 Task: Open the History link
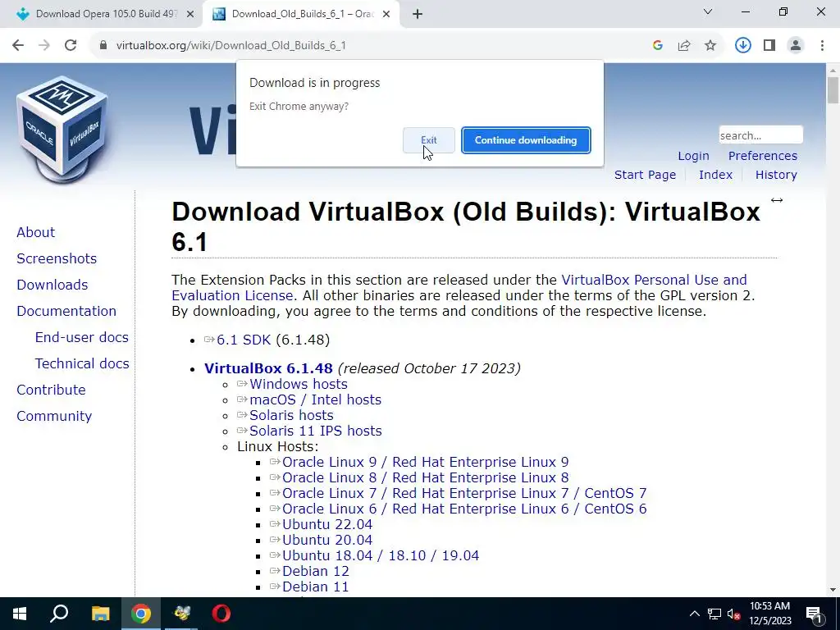point(776,175)
